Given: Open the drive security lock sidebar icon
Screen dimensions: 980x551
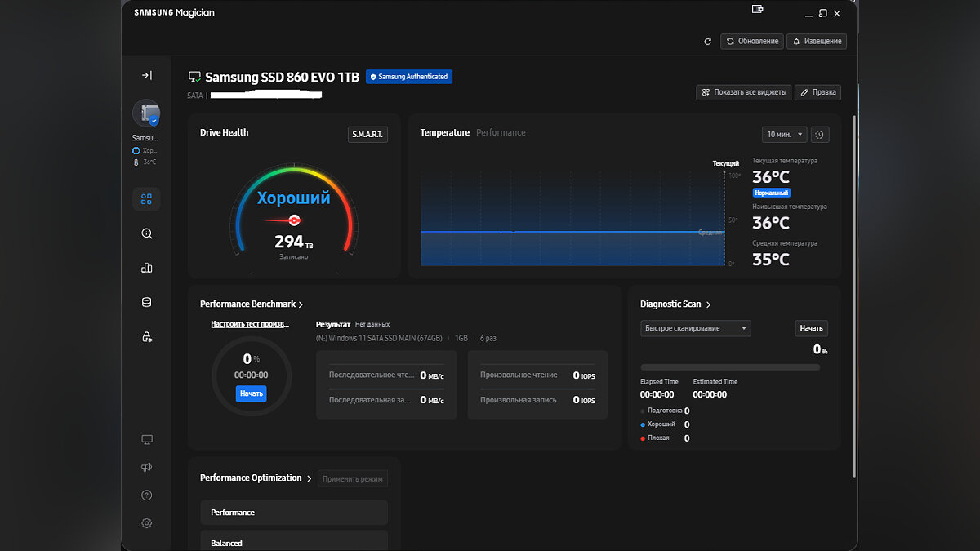Looking at the screenshot, I should pos(146,336).
